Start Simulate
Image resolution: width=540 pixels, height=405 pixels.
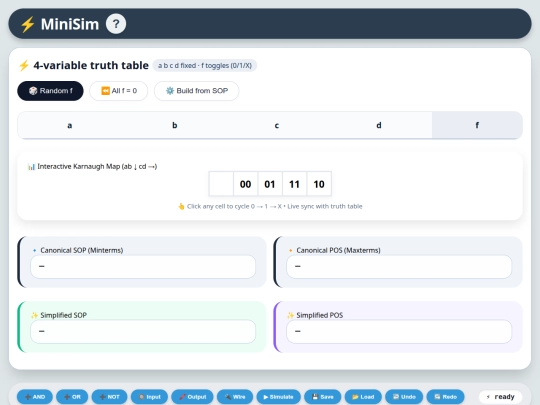click(x=279, y=397)
